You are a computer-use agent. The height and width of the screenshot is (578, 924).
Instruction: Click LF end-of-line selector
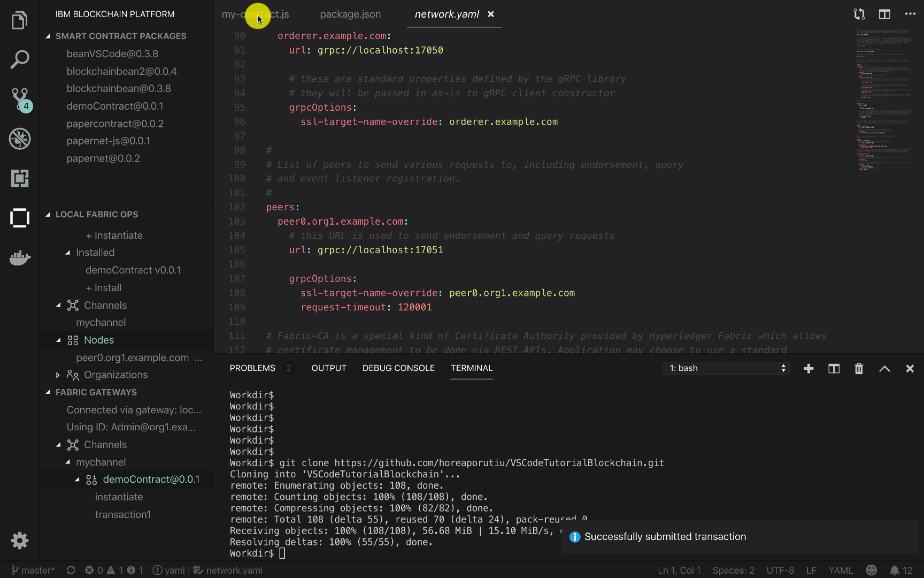(x=811, y=571)
